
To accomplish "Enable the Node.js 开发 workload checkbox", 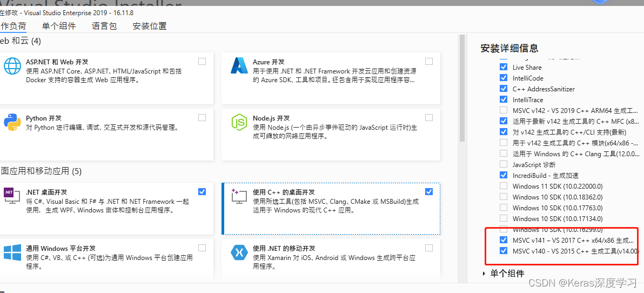I will tap(429, 117).
